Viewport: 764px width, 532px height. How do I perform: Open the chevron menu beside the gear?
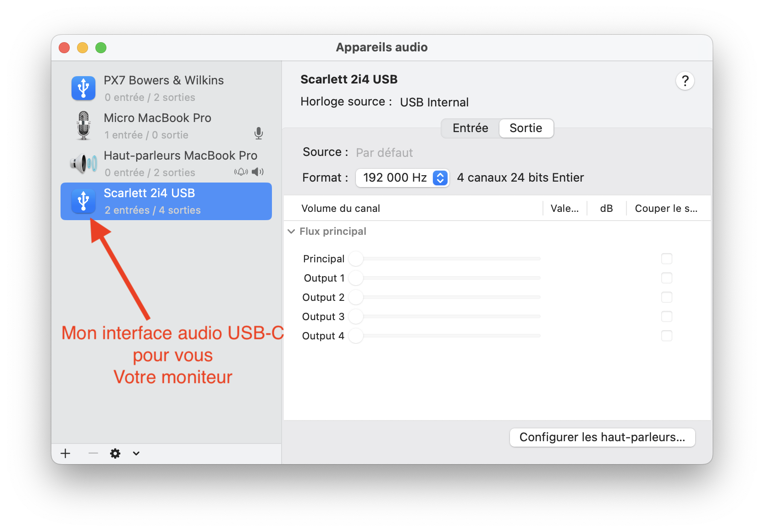pos(136,454)
